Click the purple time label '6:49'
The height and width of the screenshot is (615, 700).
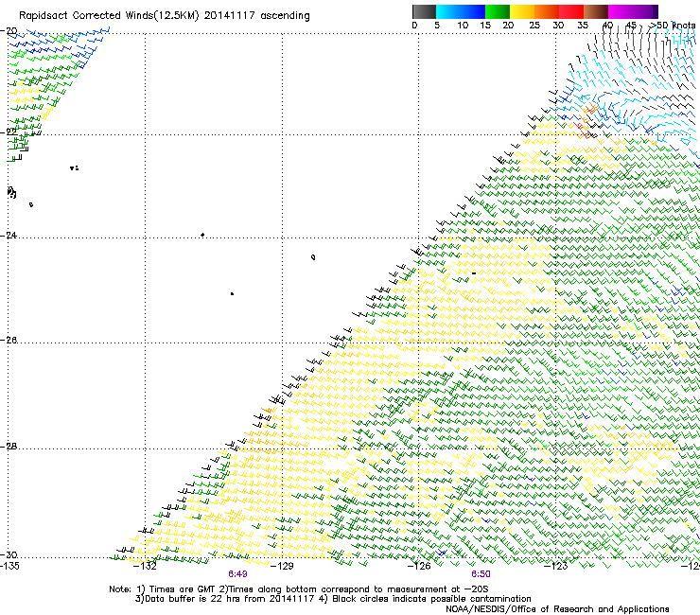pos(237,574)
